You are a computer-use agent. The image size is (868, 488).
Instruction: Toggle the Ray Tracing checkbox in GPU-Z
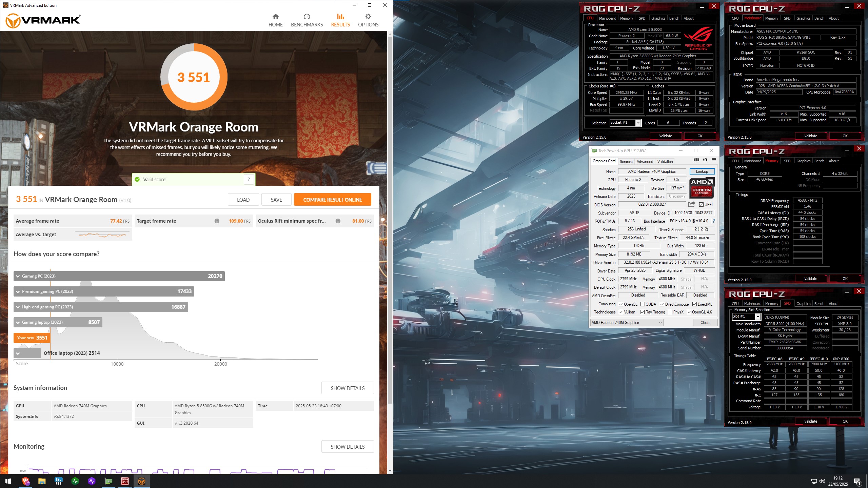click(642, 312)
